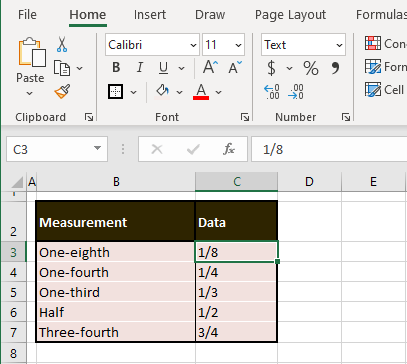
Task: Cancel entry with formula bar X
Action: point(157,149)
